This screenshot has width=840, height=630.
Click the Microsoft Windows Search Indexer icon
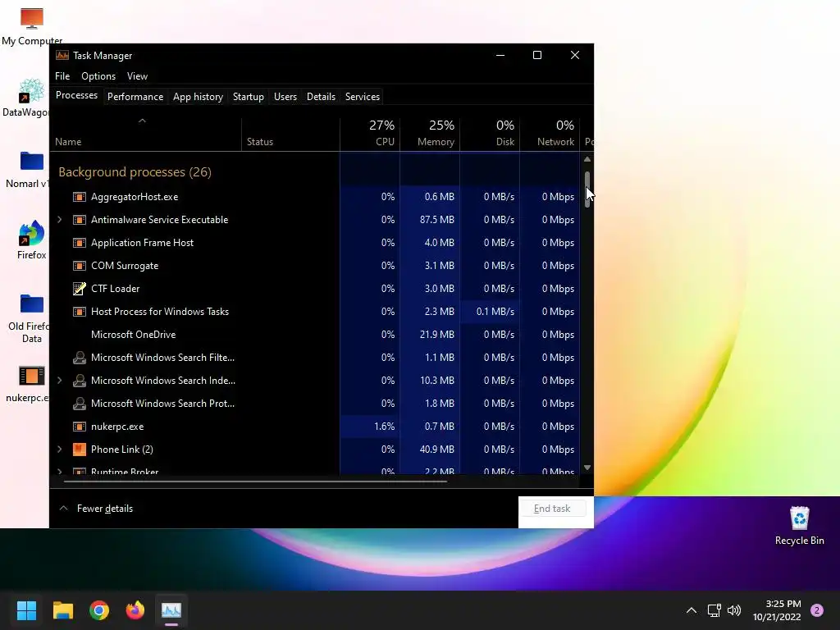tap(80, 381)
